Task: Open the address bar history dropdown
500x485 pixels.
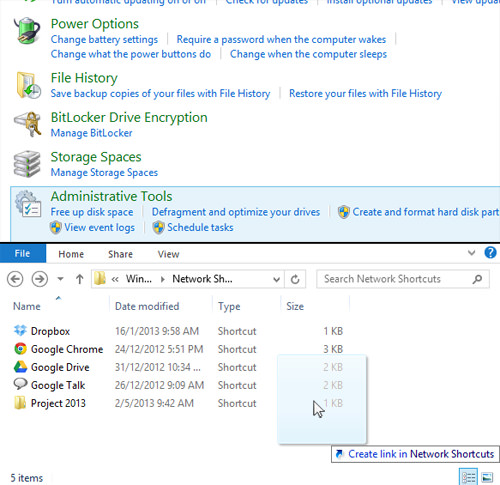Action: (x=276, y=279)
